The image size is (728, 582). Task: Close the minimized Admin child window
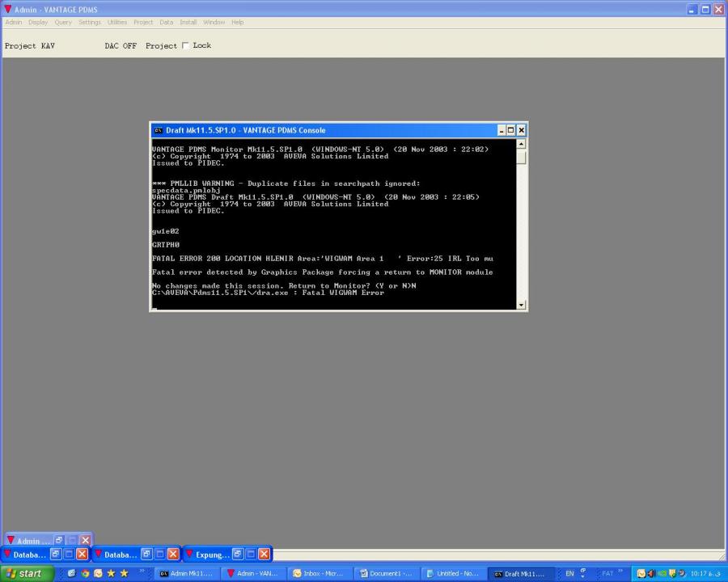(x=86, y=540)
